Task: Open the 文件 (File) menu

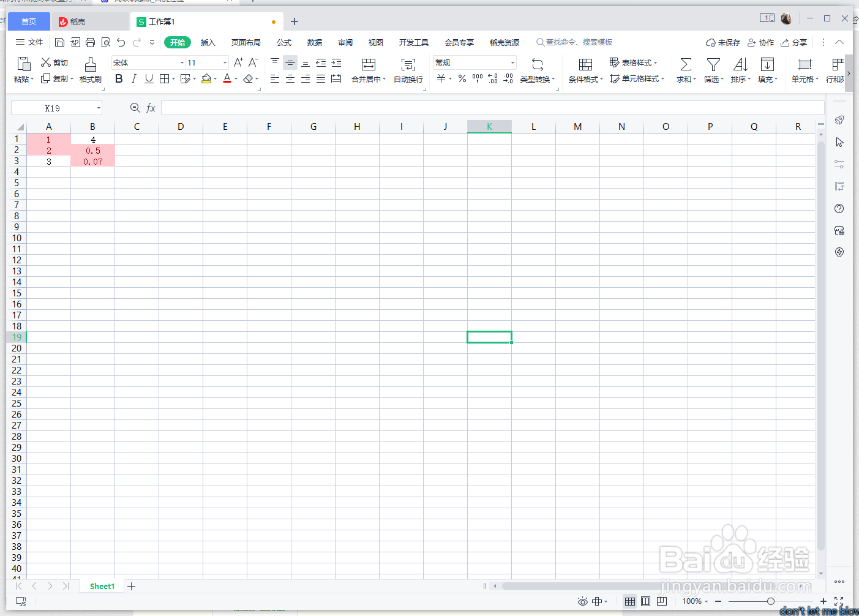Action: 29,42
